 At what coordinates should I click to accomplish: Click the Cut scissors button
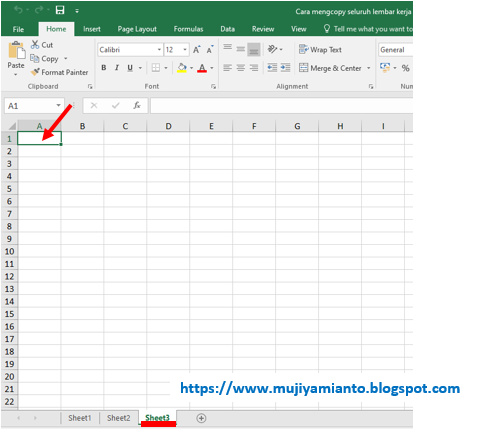point(42,45)
